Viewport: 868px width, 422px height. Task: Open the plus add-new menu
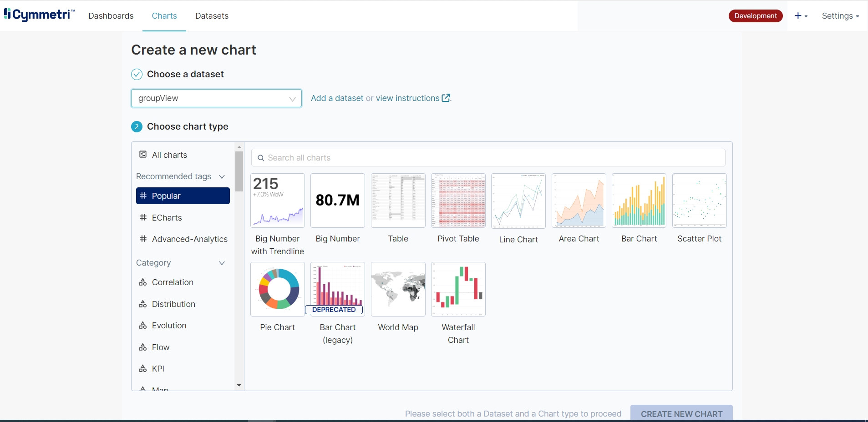801,16
